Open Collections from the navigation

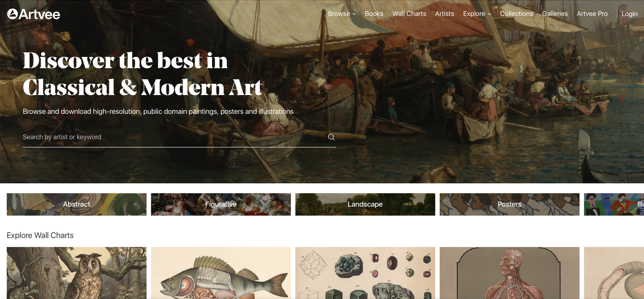tap(516, 14)
